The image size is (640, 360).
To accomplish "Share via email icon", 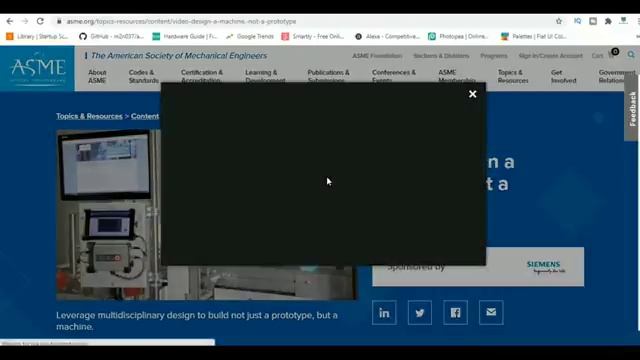I will (491, 313).
